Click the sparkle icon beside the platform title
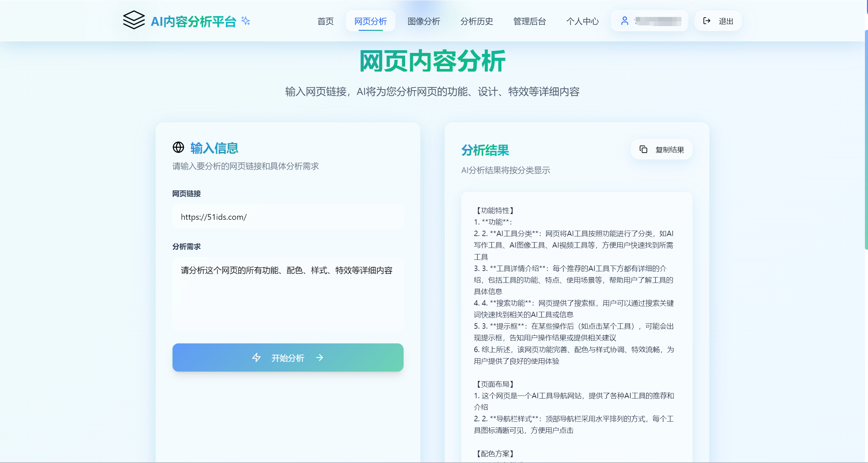 246,21
